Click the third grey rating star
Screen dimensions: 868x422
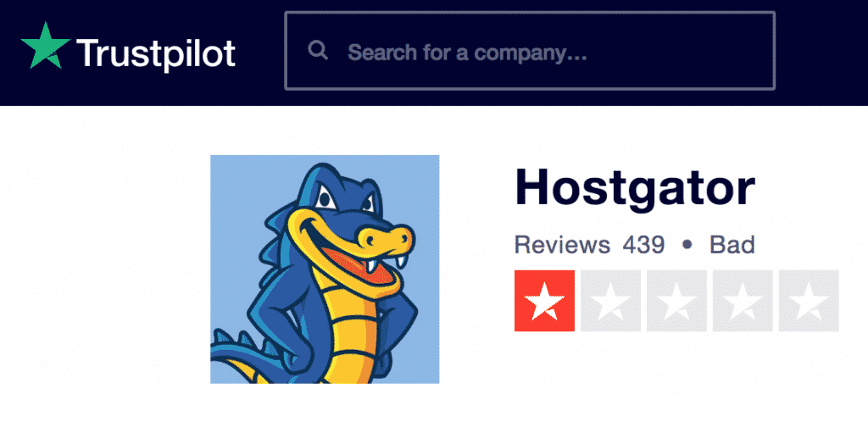click(676, 301)
